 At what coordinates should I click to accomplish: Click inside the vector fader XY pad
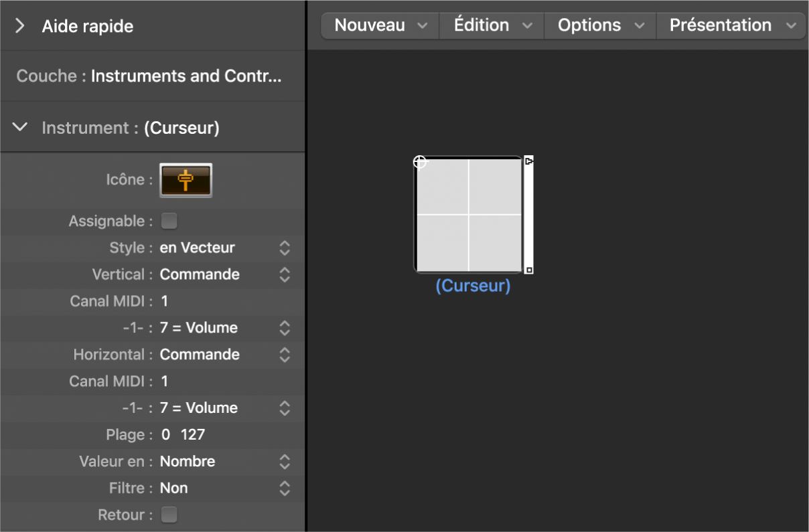[496, 242]
